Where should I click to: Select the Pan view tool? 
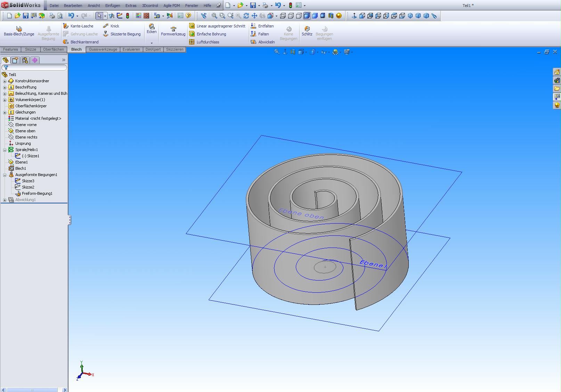[x=254, y=16]
